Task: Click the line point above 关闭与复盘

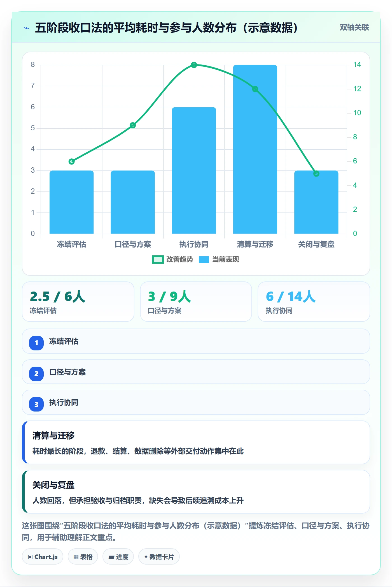Action: pyautogui.click(x=316, y=174)
